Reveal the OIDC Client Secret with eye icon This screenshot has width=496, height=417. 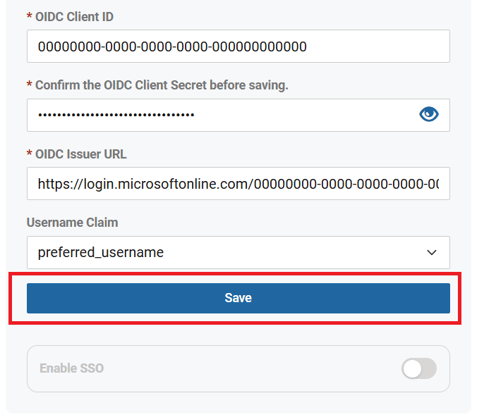coord(429,114)
